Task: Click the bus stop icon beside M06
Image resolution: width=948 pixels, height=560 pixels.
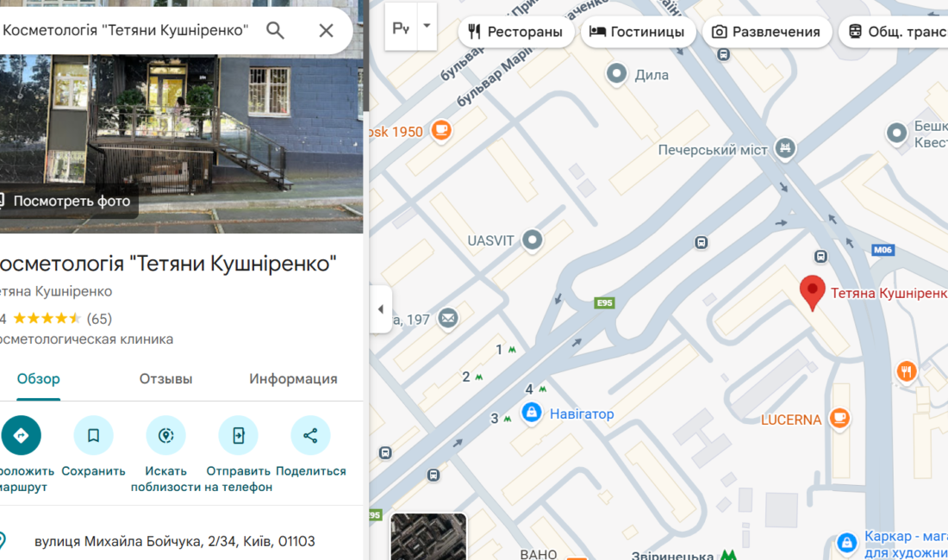Action: coord(820,256)
